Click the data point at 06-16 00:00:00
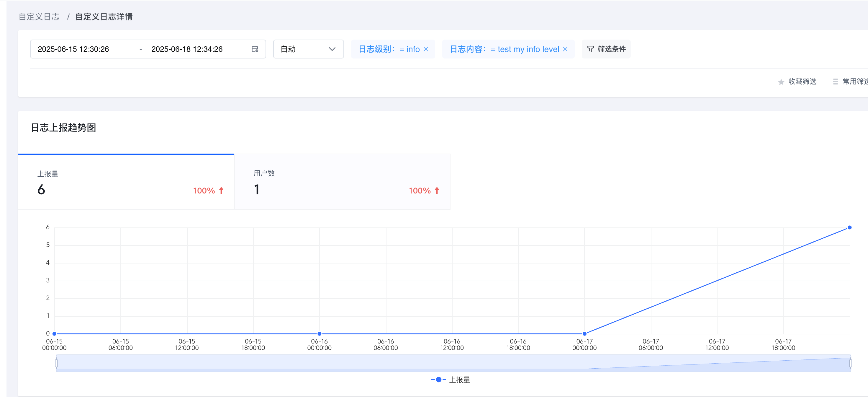Viewport: 868px width, 397px height. 319,333
